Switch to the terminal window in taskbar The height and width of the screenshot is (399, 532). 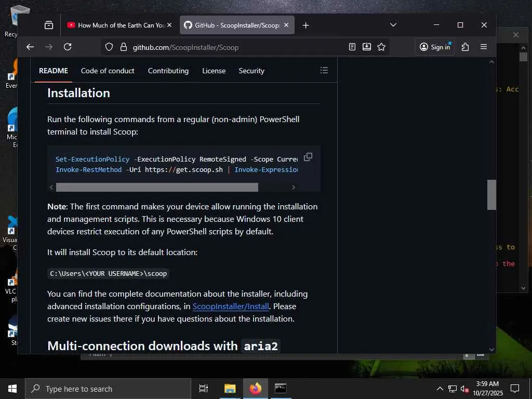(x=281, y=389)
